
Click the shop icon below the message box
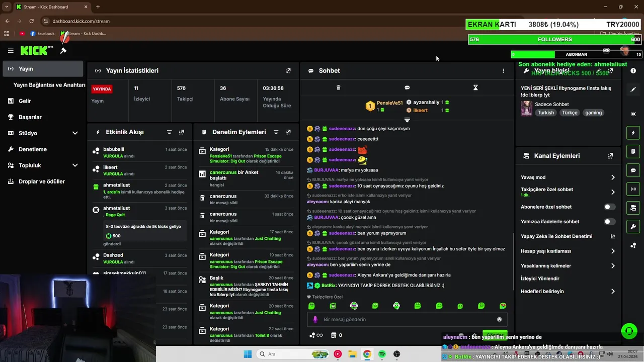click(333, 335)
